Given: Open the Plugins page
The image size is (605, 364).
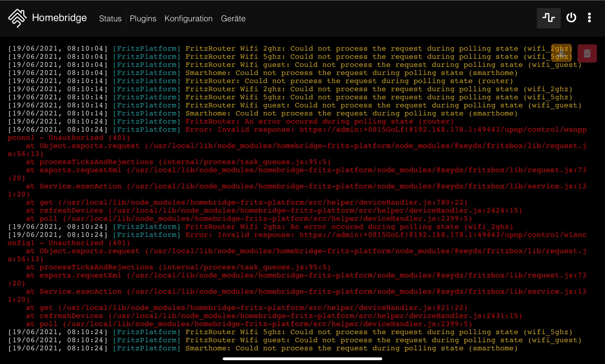Looking at the screenshot, I should coord(143,19).
